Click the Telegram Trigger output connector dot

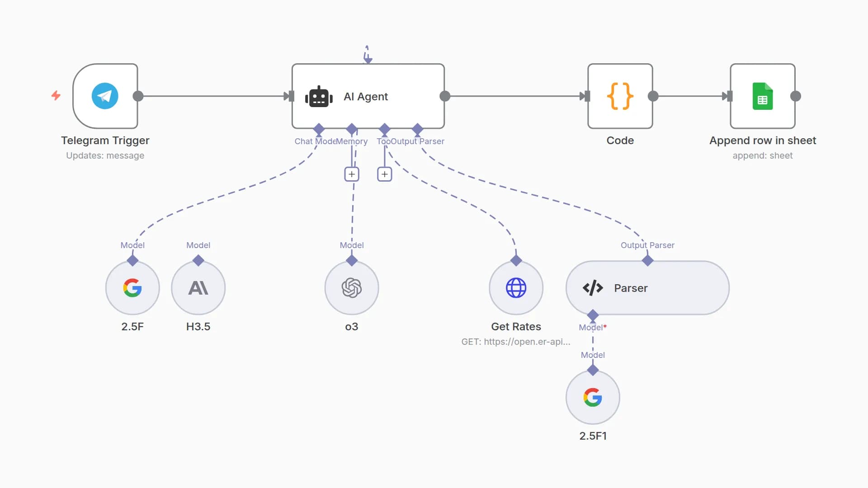pyautogui.click(x=138, y=96)
